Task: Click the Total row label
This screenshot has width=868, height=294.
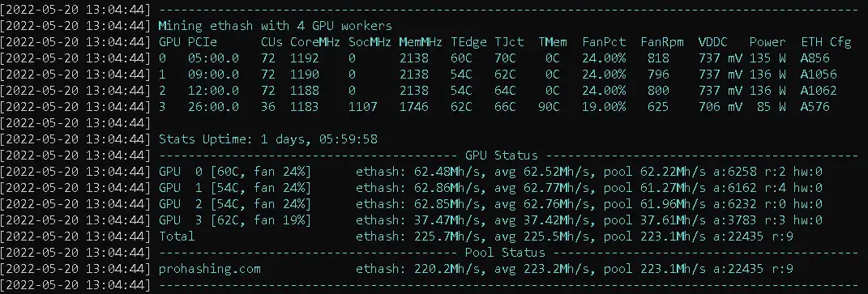Action: 177,236
